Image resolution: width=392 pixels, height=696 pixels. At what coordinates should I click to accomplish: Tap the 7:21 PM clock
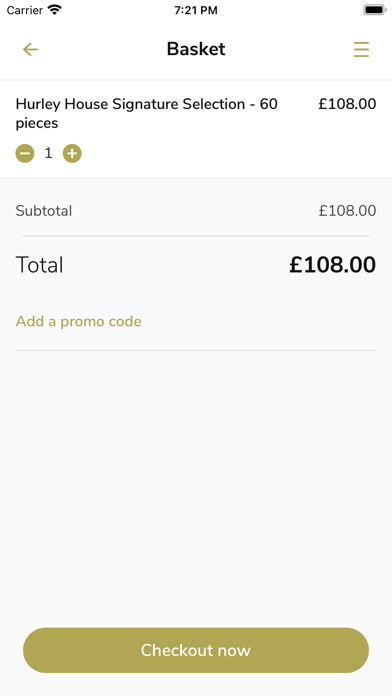(196, 10)
